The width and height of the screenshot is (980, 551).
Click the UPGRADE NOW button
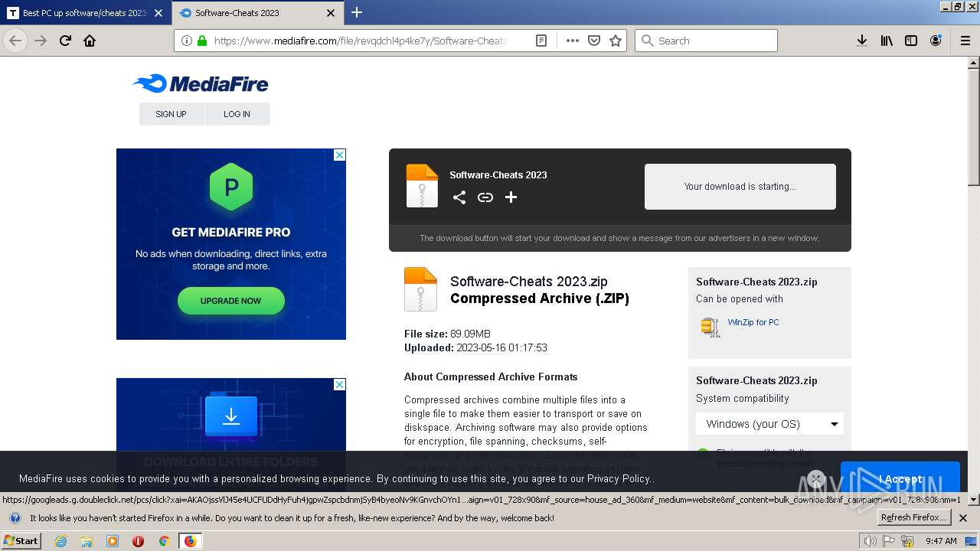pos(231,301)
